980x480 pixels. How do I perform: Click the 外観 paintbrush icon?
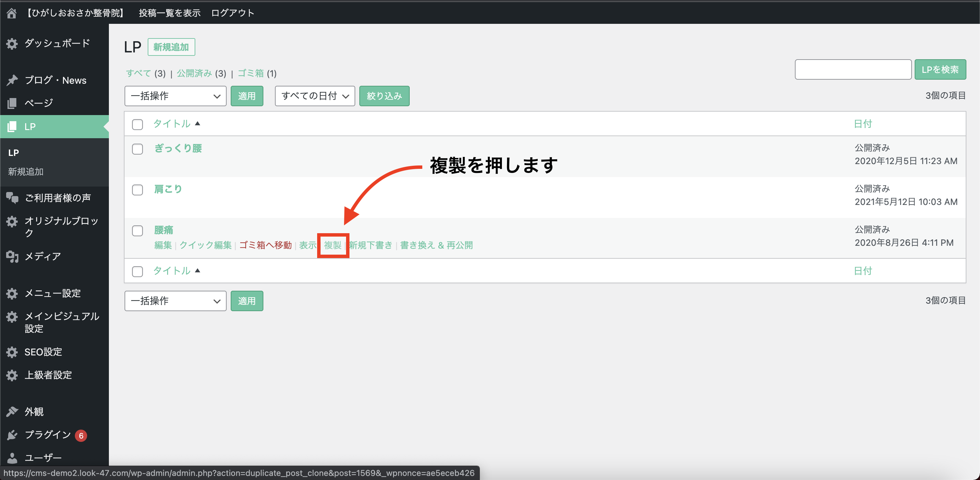[12, 412]
